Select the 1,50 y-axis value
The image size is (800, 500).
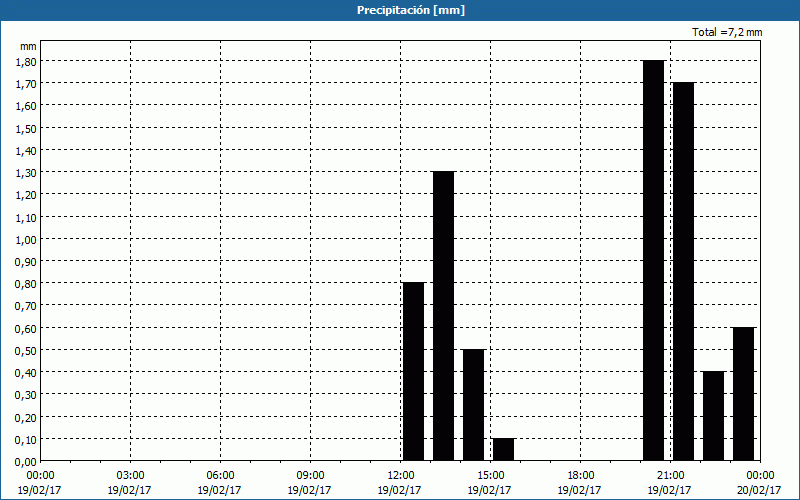pyautogui.click(x=26, y=129)
